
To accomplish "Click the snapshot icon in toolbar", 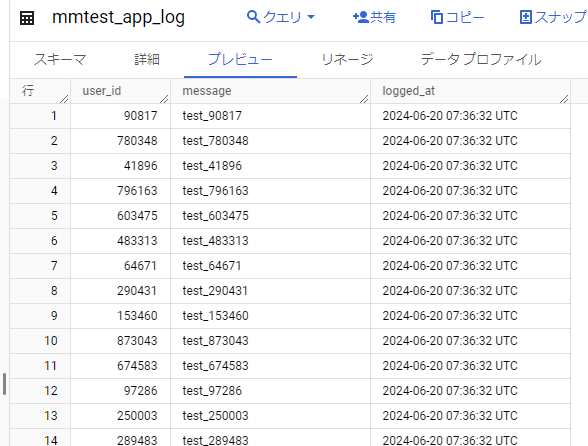I will pos(525,17).
